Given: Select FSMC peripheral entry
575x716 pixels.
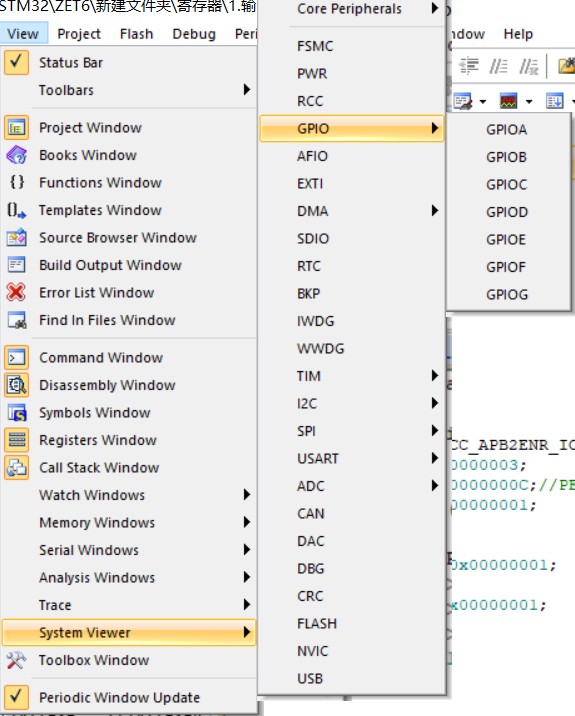Looking at the screenshot, I should click(352, 46).
